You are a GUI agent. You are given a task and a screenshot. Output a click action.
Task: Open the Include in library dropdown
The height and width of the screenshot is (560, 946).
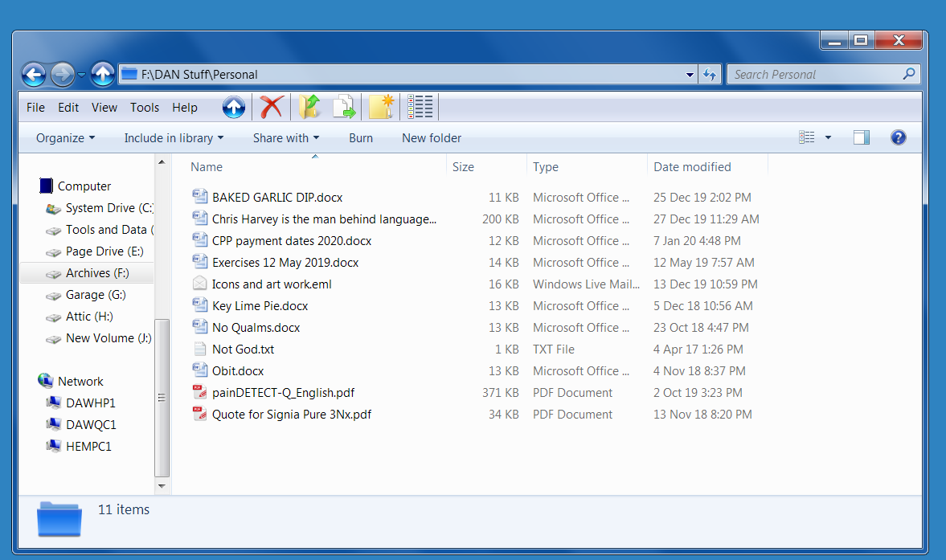click(x=174, y=138)
